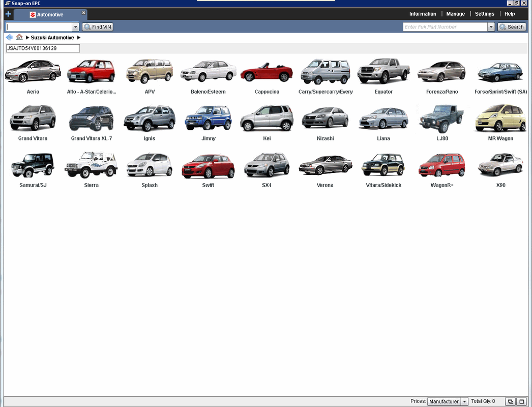
Task: Open new tab with plus icon
Action: click(8, 14)
